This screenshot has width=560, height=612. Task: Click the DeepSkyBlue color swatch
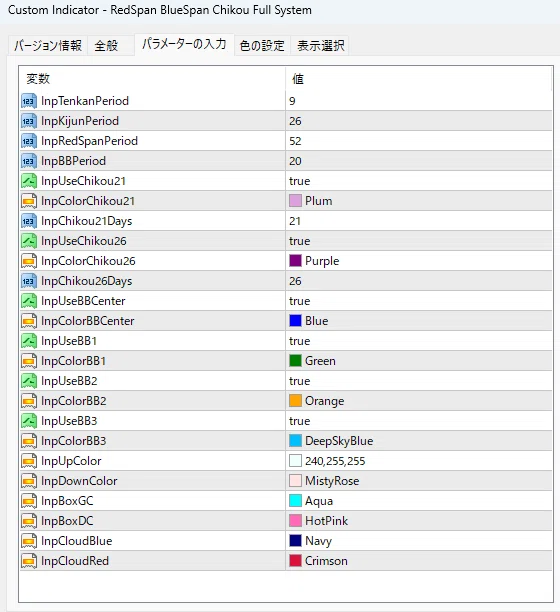295,441
